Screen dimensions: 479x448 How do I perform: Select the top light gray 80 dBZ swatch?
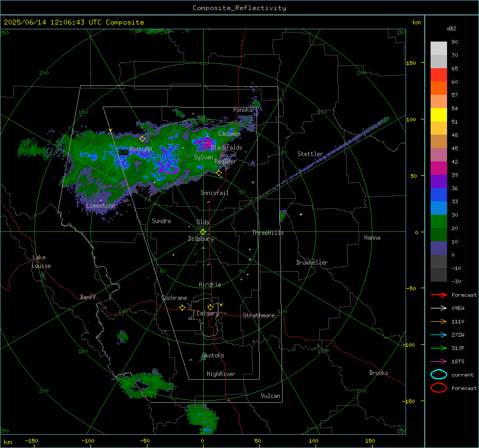point(439,48)
